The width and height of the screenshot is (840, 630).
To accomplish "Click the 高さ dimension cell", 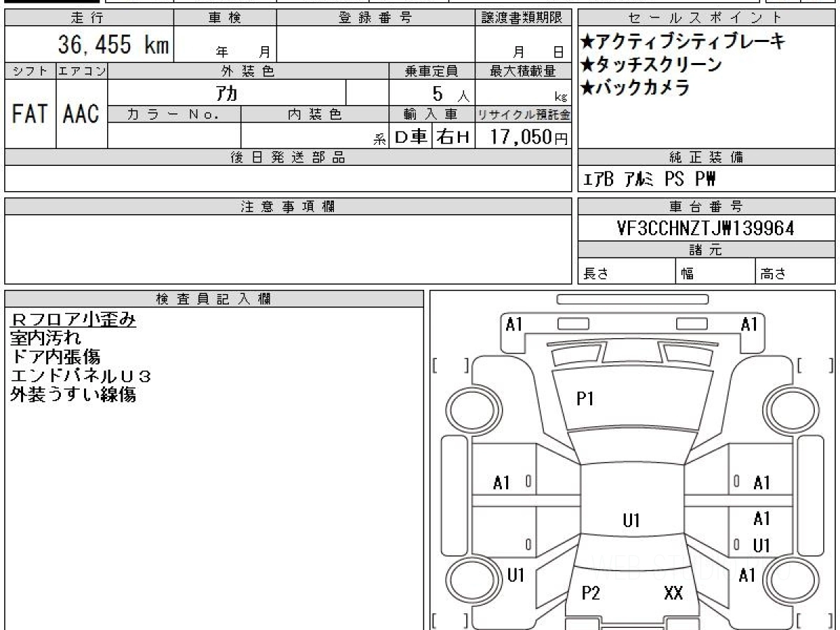I will click(796, 272).
